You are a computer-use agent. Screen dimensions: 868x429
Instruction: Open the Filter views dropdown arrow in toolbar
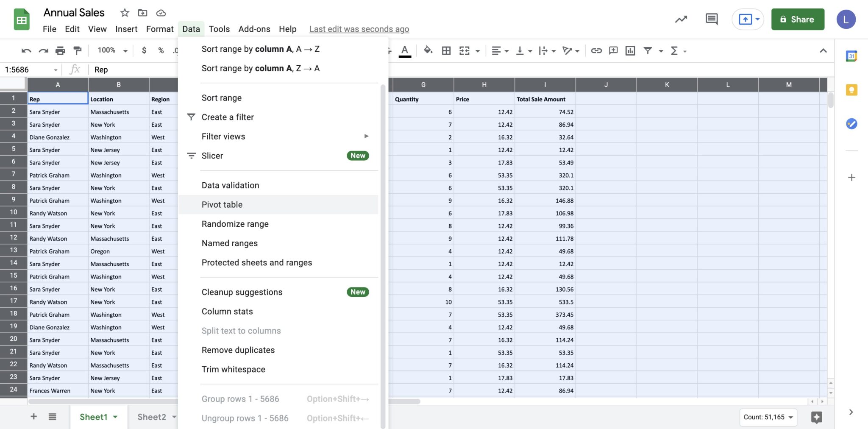point(661,51)
